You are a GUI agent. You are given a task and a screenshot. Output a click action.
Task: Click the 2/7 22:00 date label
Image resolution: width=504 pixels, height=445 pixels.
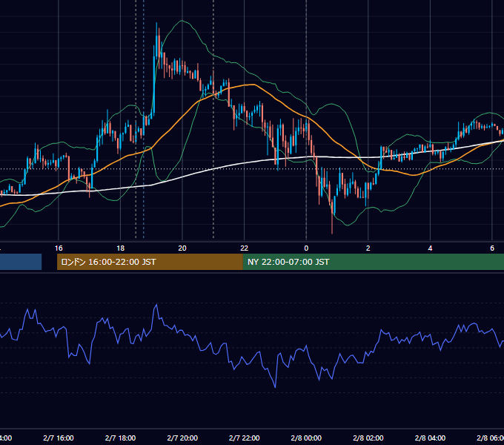245,438
